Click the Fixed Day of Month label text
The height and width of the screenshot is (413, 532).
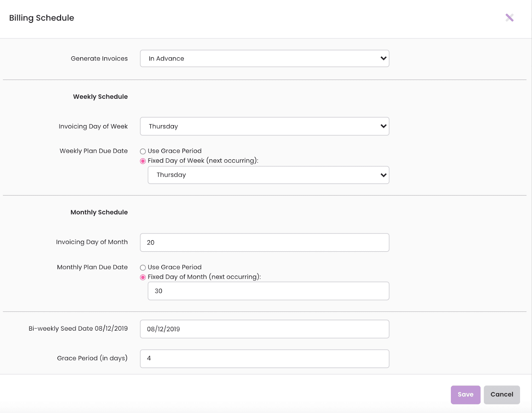pyautogui.click(x=204, y=277)
